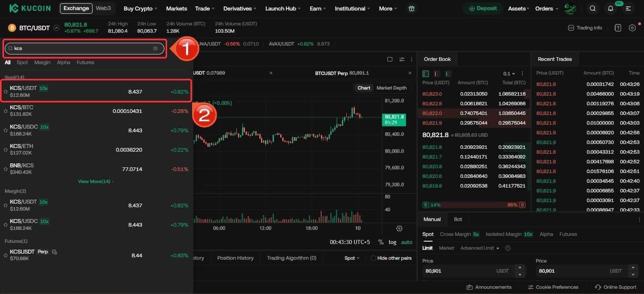This screenshot has height=294, width=644.
Task: Favorite the KCS/BTC pair star
Action: tap(6, 111)
